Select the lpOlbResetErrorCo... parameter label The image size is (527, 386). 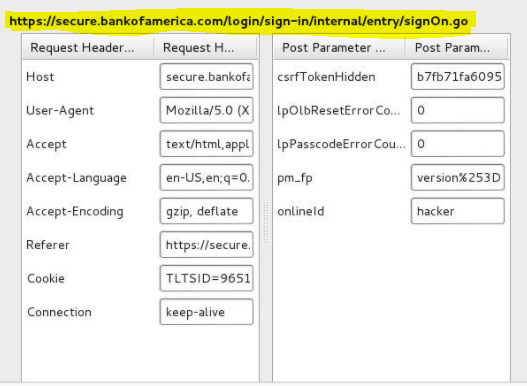(x=339, y=111)
